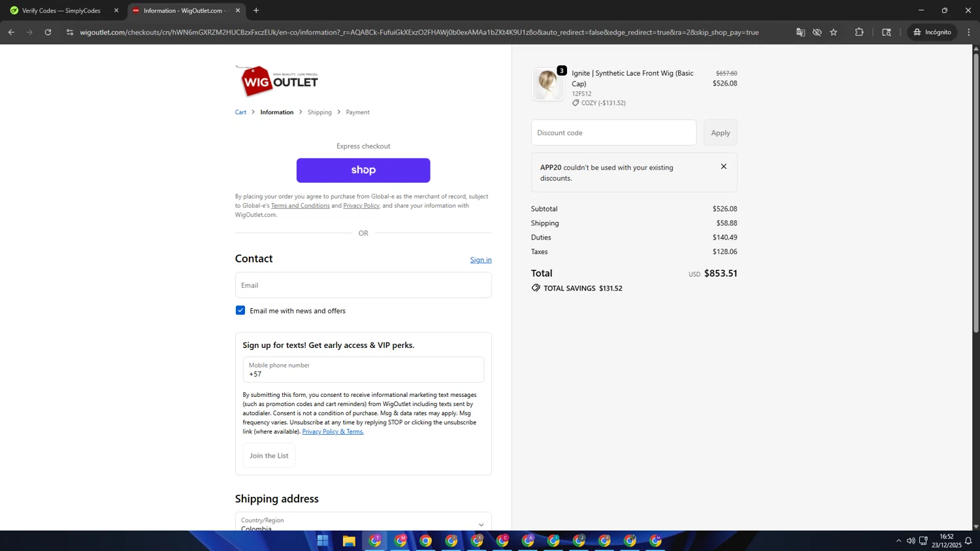Dismiss the APP20 error message

[x=724, y=166]
